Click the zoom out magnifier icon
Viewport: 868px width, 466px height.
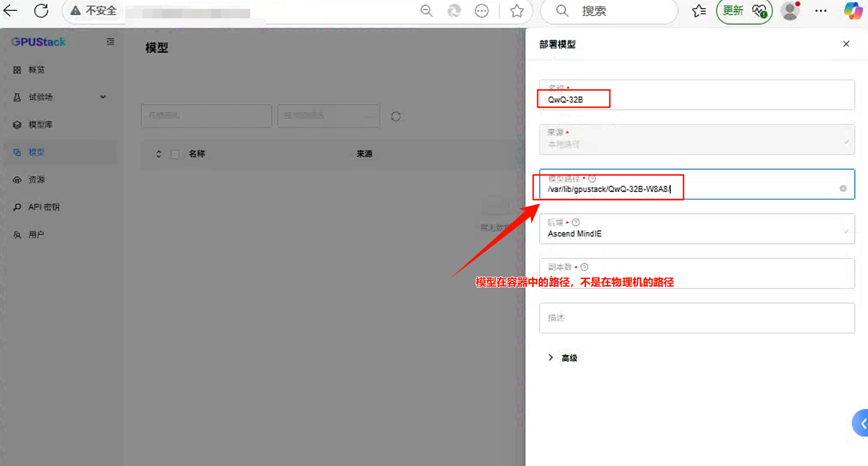tap(426, 10)
